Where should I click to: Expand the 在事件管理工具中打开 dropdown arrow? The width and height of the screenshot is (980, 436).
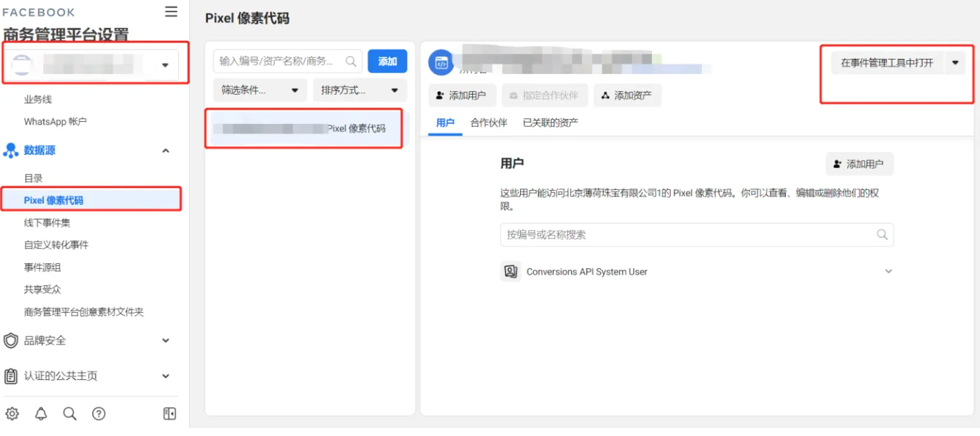[x=955, y=62]
